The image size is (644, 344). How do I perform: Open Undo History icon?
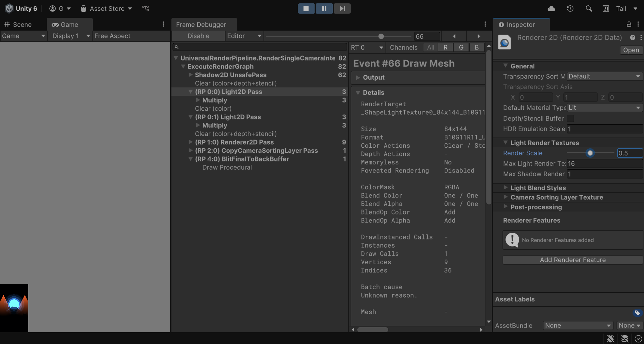point(570,9)
